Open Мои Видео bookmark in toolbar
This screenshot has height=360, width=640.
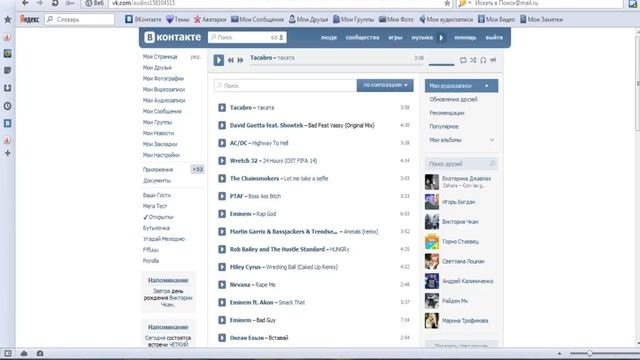point(496,19)
